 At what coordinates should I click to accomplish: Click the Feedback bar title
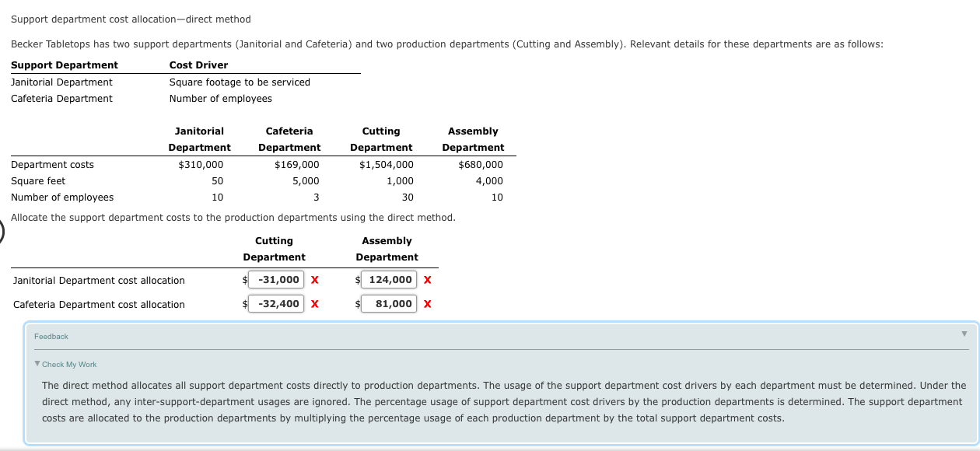point(51,336)
